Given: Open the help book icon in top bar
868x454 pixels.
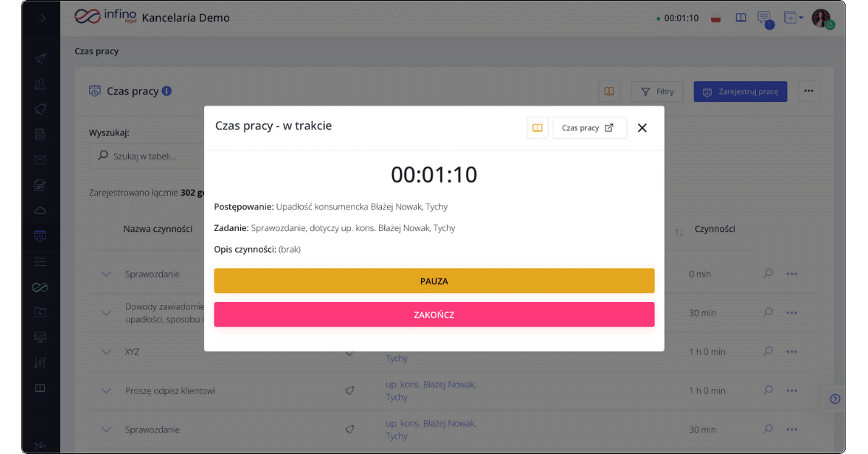Looking at the screenshot, I should pyautogui.click(x=741, y=17).
